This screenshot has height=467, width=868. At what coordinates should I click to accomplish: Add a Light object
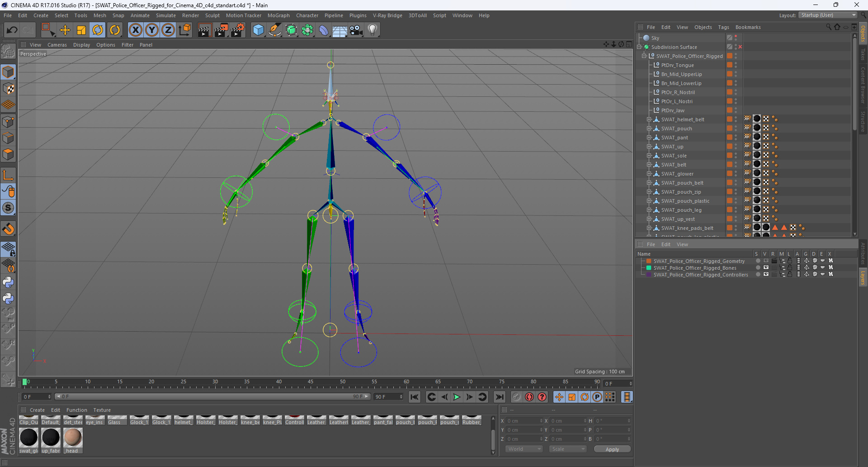click(373, 30)
